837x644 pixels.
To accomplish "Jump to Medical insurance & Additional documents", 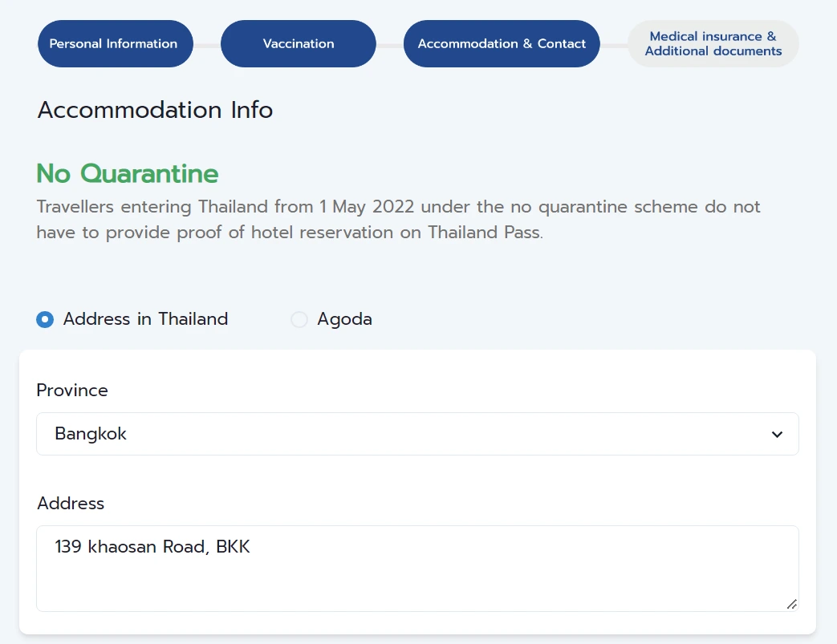I will (x=713, y=44).
